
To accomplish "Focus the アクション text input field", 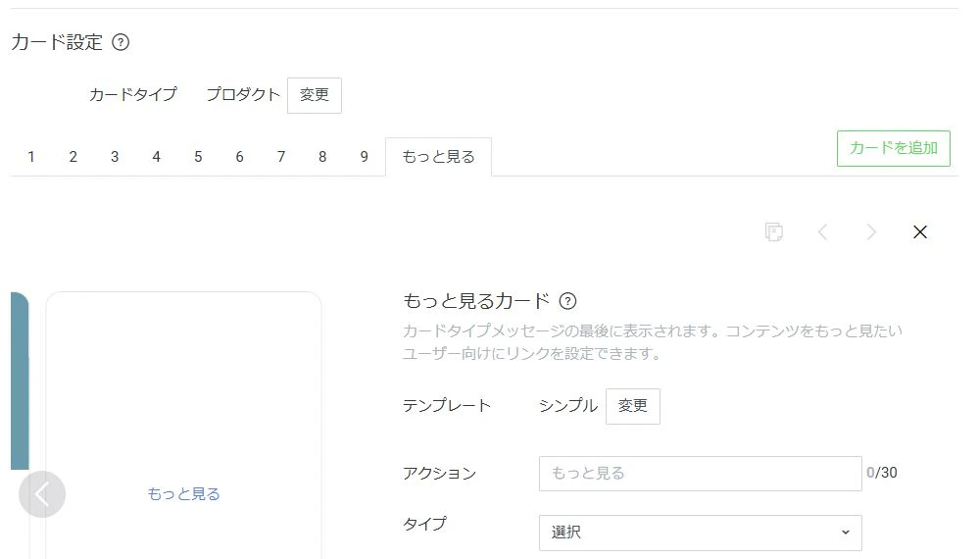I will click(x=700, y=474).
